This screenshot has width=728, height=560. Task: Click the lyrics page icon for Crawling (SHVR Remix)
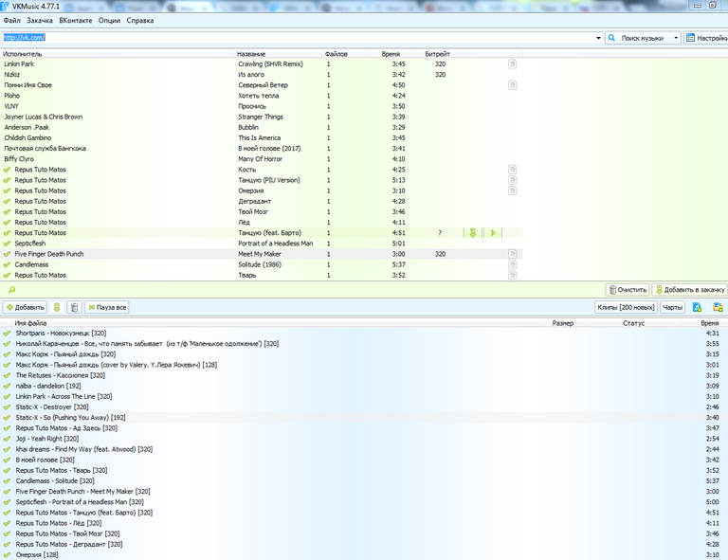pyautogui.click(x=513, y=64)
